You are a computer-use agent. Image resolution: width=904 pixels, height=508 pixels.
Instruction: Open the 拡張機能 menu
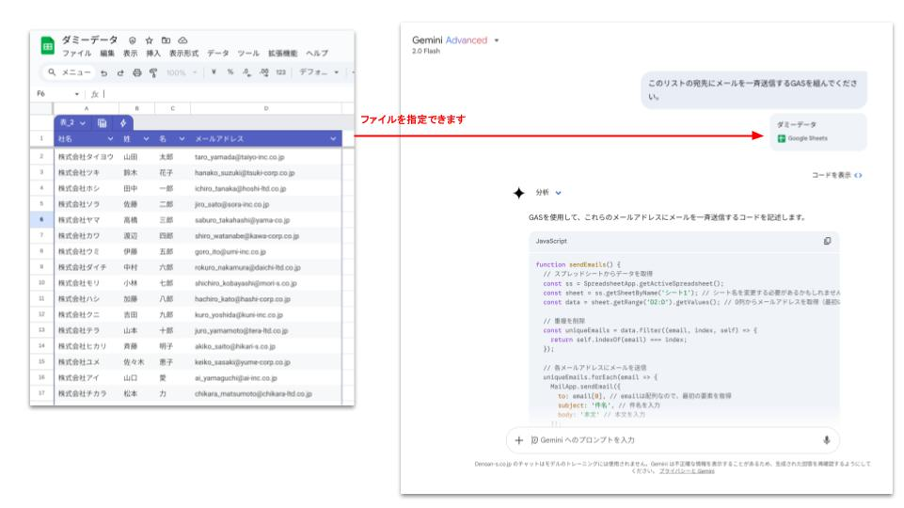(x=282, y=54)
